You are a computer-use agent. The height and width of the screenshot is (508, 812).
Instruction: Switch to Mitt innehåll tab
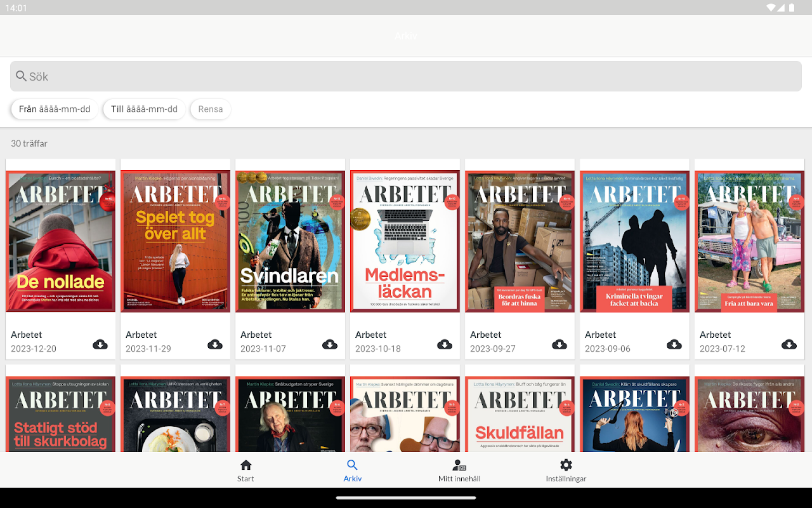click(x=459, y=471)
